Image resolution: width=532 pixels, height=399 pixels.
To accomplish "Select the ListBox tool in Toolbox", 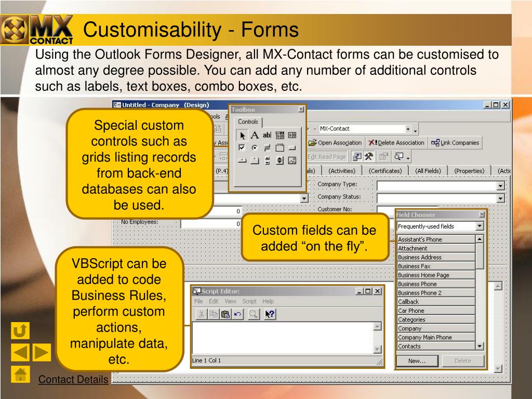I will click(x=292, y=135).
